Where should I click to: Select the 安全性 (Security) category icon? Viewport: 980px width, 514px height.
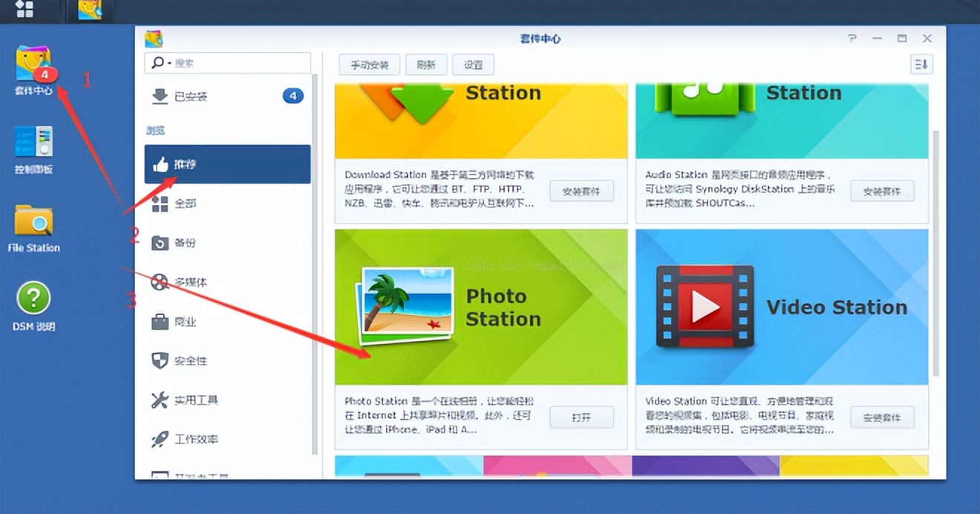189,361
